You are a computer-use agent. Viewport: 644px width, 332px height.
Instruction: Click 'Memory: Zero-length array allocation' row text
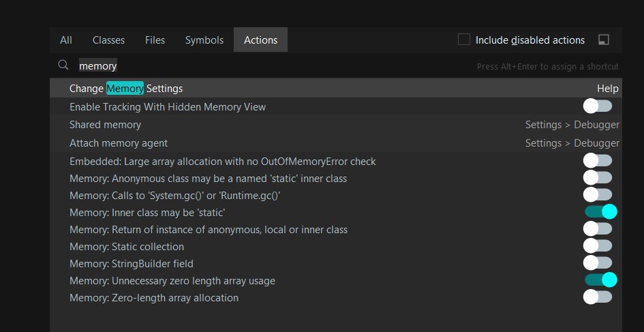point(153,297)
